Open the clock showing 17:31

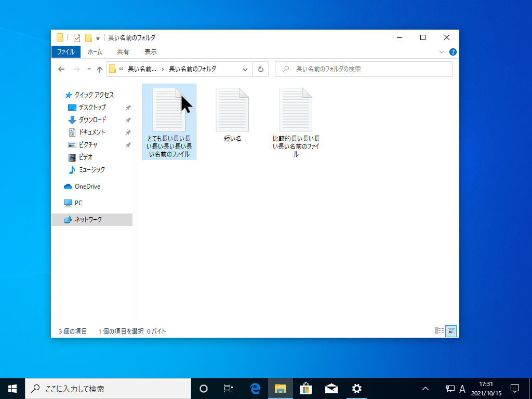[x=486, y=389]
